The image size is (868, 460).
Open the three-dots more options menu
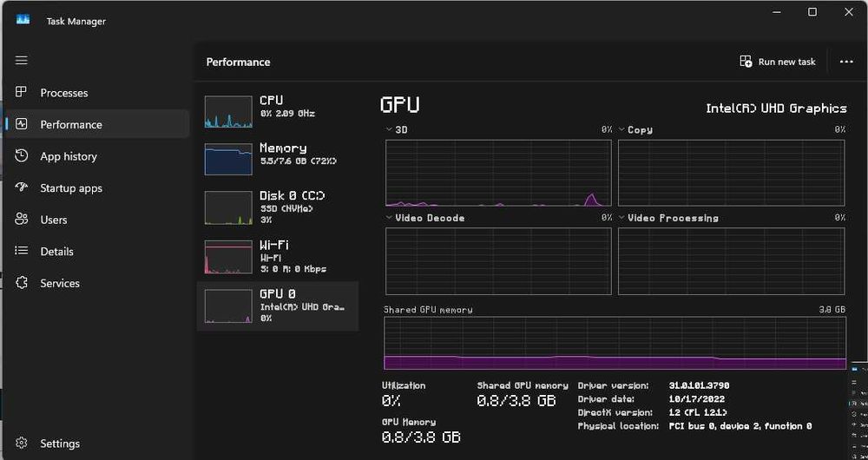(x=845, y=62)
